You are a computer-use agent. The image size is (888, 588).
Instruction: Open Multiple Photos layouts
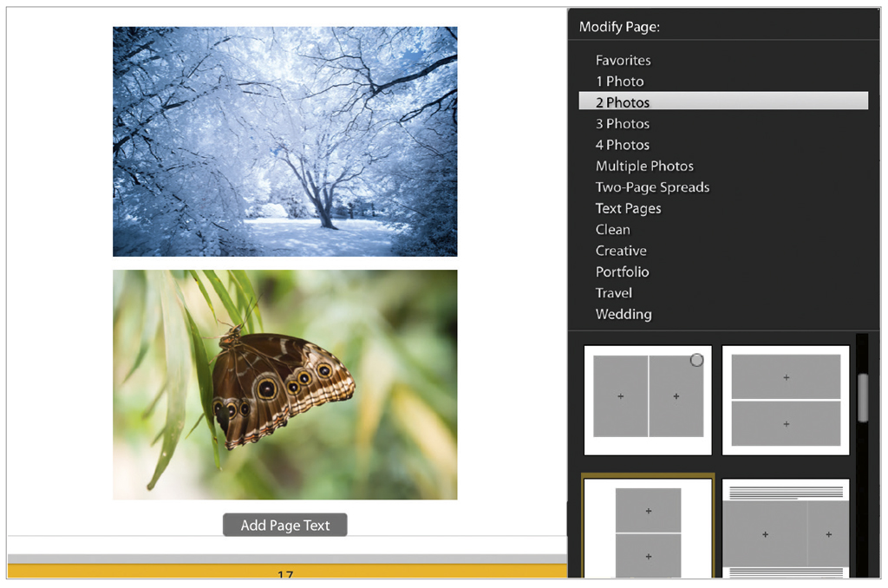tap(644, 166)
